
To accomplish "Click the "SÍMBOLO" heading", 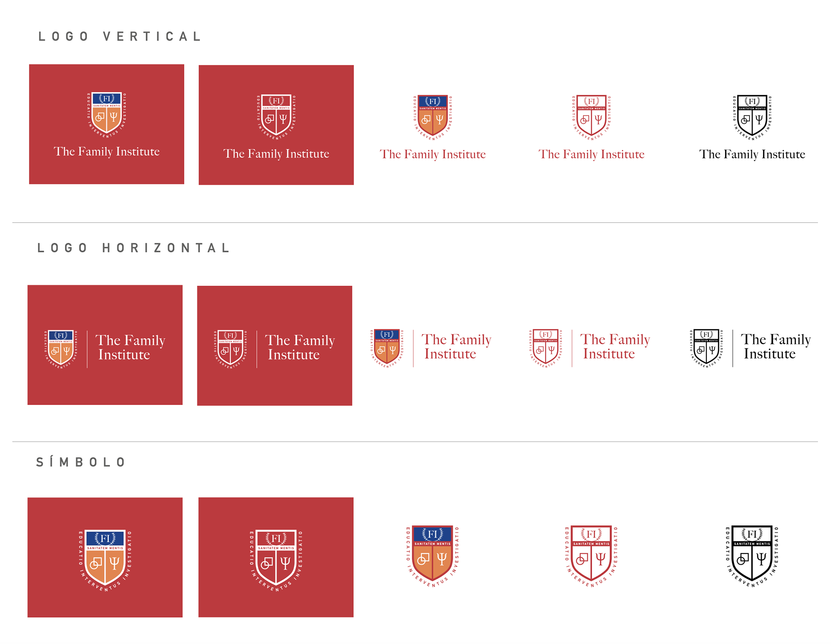I will 81,462.
